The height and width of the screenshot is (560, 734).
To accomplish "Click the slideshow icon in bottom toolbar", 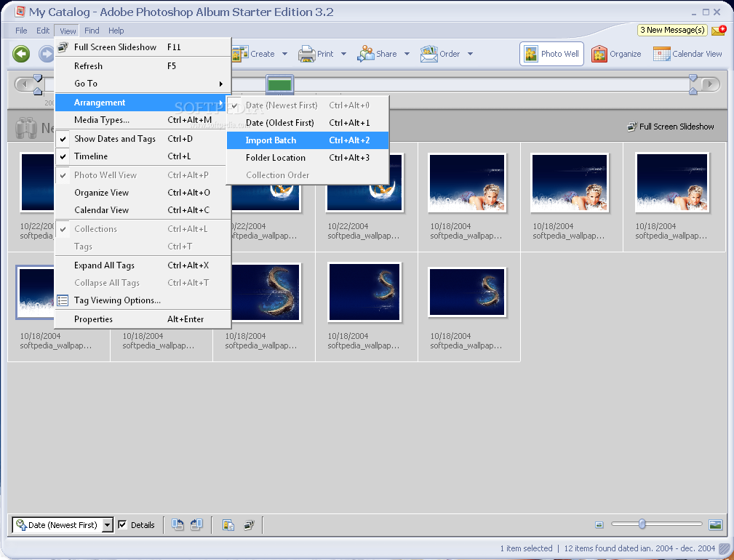I will [x=249, y=525].
